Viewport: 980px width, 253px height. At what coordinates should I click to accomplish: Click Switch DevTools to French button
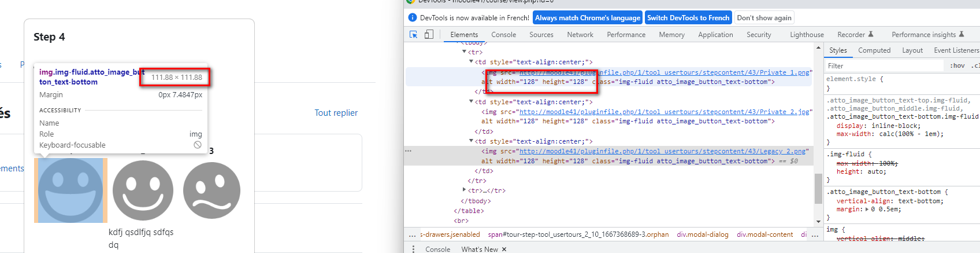[688, 18]
